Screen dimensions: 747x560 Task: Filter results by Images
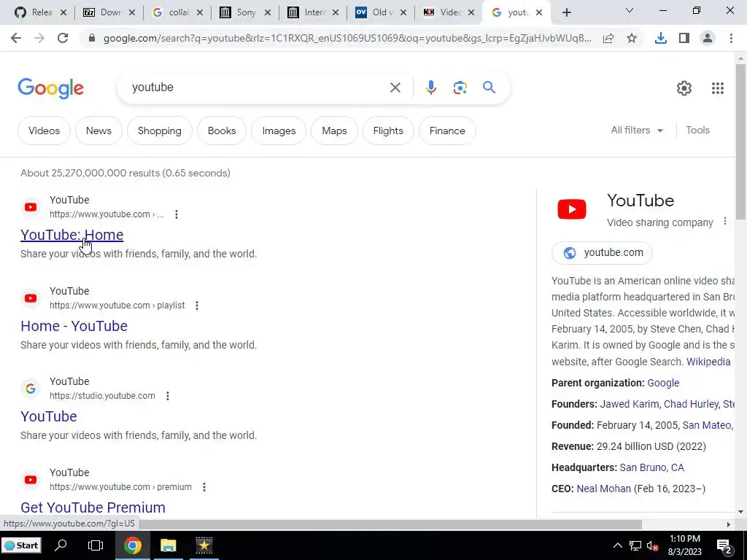(x=279, y=131)
